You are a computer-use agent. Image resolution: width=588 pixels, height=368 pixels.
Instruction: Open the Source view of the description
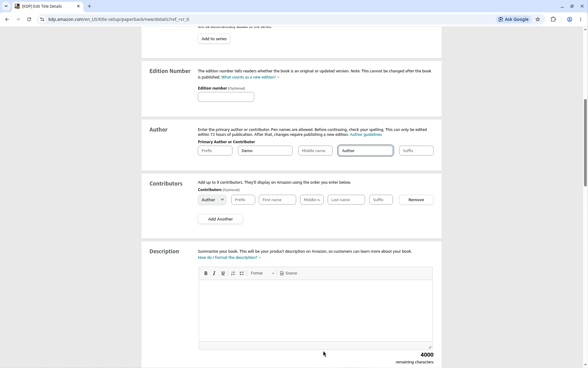point(288,273)
